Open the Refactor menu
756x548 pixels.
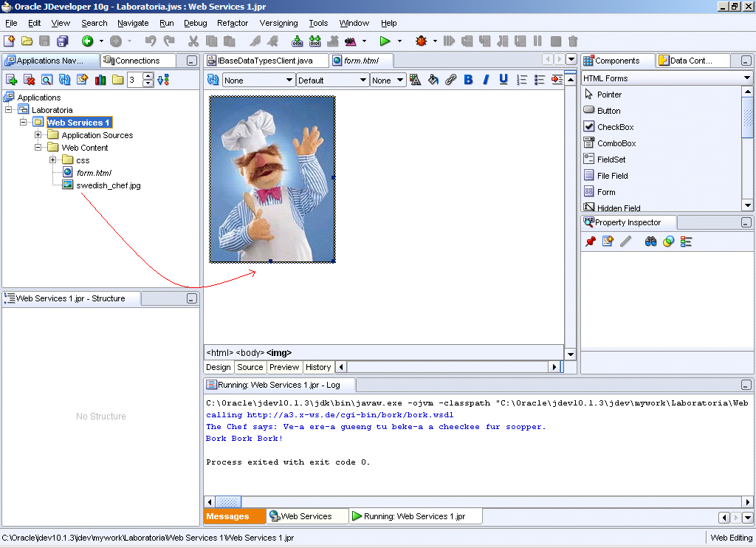click(233, 23)
